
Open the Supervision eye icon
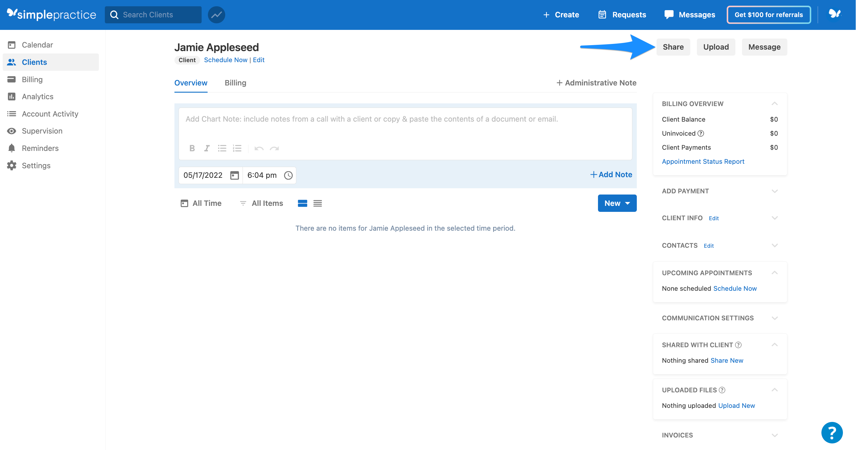click(11, 131)
